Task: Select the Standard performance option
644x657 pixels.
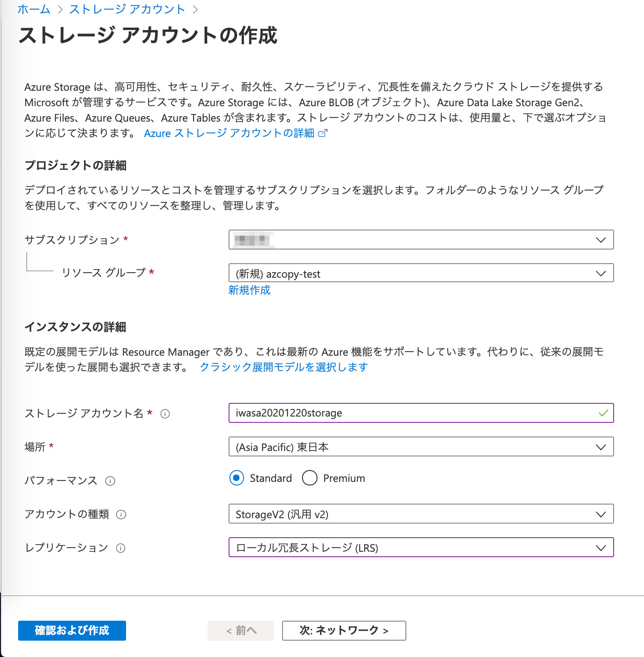Action: tap(237, 478)
